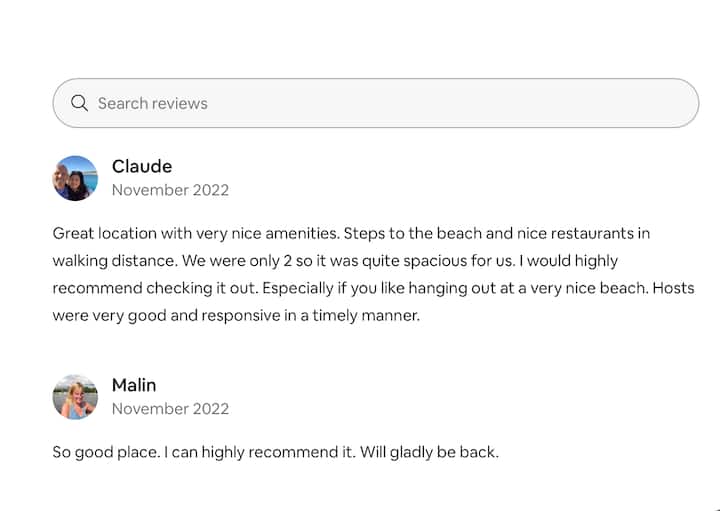Open Claude's profile photo

click(75, 178)
